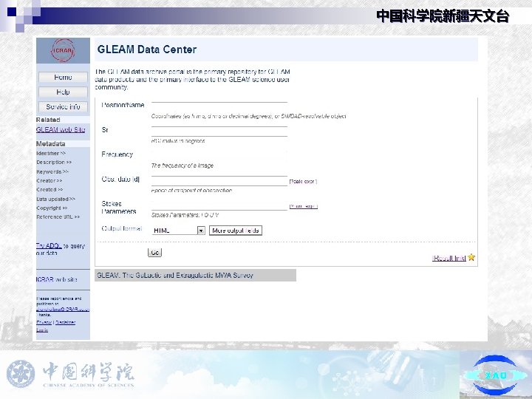
Task: Expand the Keywords metadata entry
Action: tap(52, 171)
